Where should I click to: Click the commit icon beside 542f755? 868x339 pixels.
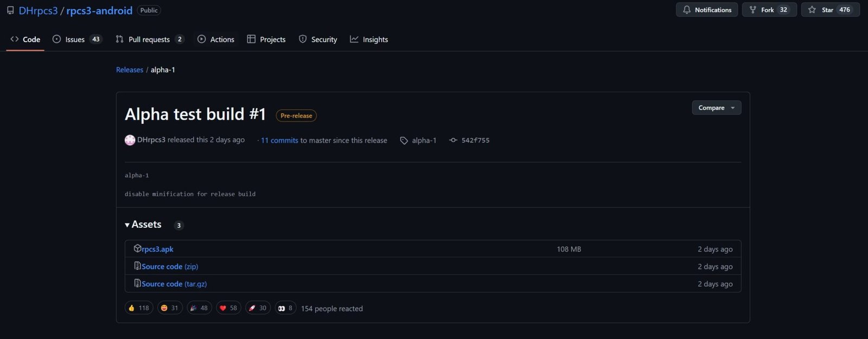point(454,140)
